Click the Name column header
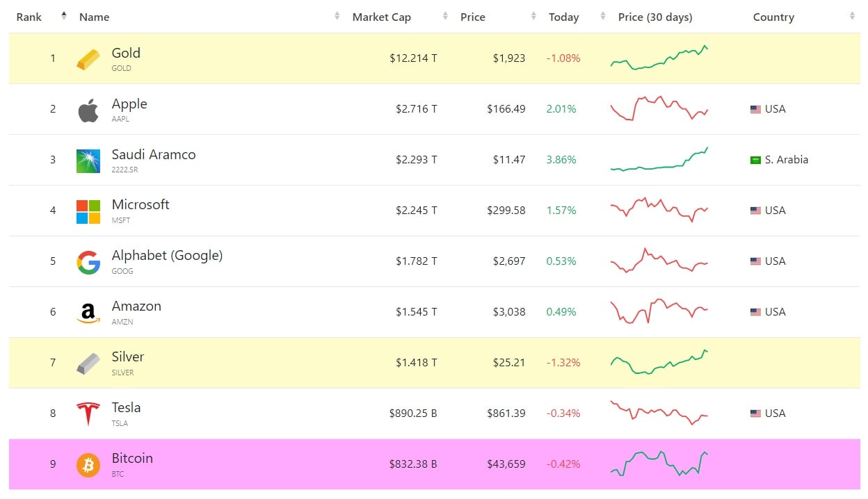Image resolution: width=868 pixels, height=499 pixels. tap(95, 17)
